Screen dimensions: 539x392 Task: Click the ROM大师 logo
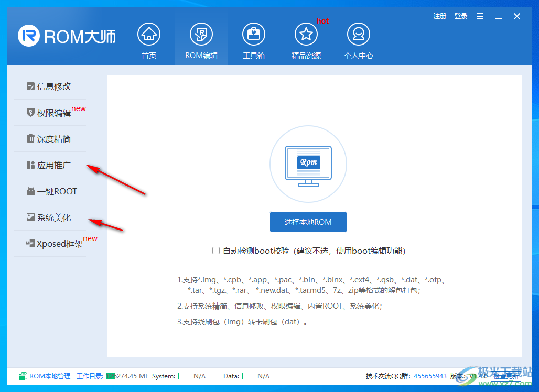(67, 36)
